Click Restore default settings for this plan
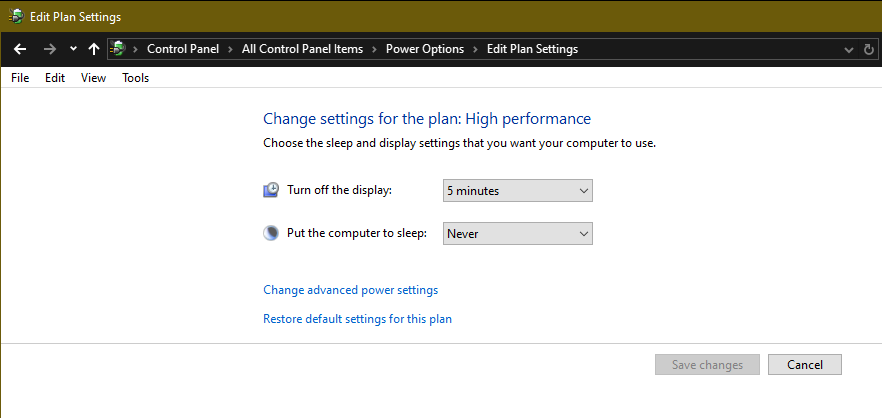Image resolution: width=882 pixels, height=418 pixels. click(x=357, y=319)
